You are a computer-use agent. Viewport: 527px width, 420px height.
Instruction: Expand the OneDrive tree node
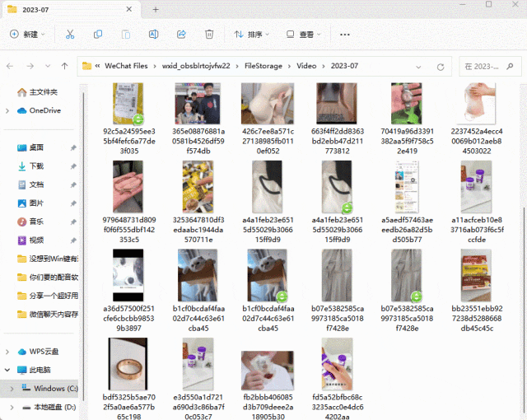click(8, 110)
